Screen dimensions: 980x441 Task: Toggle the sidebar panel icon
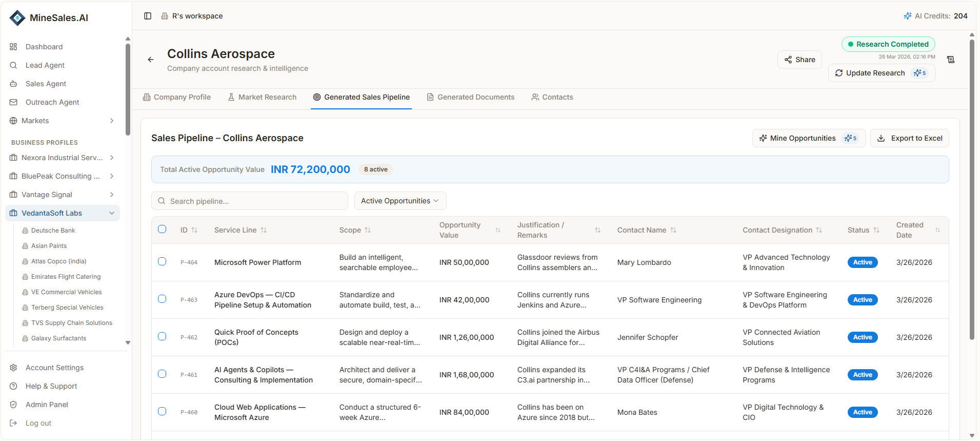pos(148,16)
